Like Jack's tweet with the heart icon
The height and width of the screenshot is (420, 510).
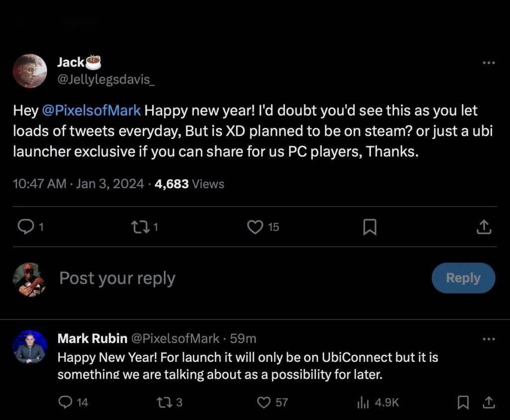point(255,227)
